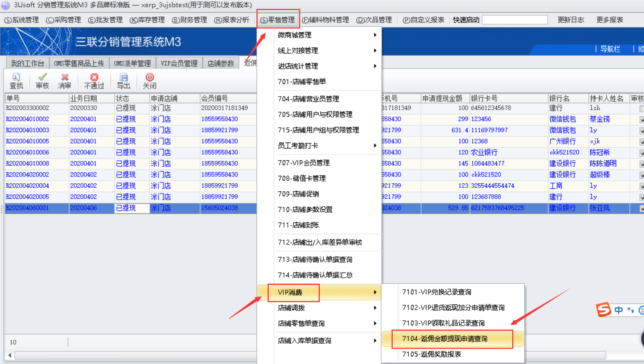Toggle 审核 checkbox for row R202004010006
The width and height of the screenshot is (644, 364).
point(642,153)
